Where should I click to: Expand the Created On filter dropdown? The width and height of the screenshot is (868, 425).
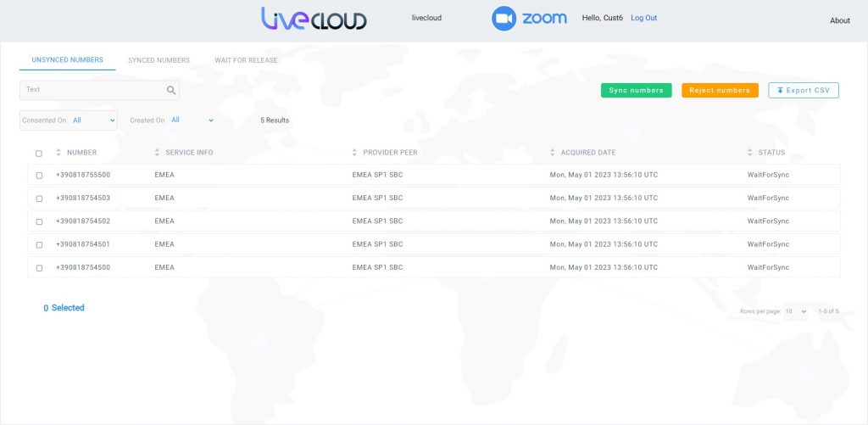click(x=192, y=120)
